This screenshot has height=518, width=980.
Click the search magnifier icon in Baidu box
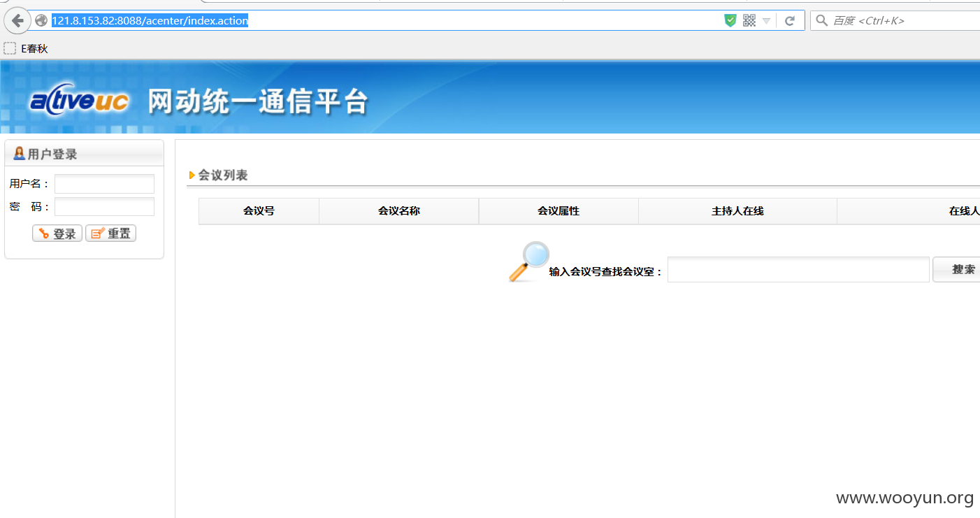tap(822, 20)
